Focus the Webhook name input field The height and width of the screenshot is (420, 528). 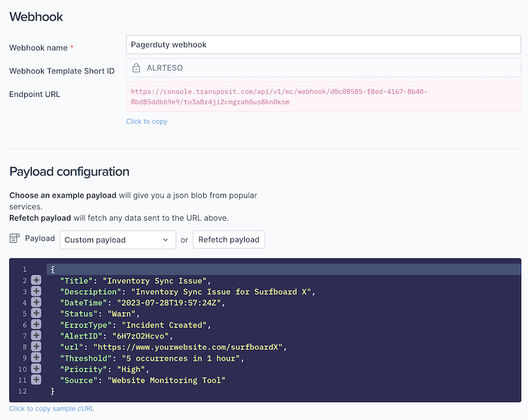click(x=323, y=45)
